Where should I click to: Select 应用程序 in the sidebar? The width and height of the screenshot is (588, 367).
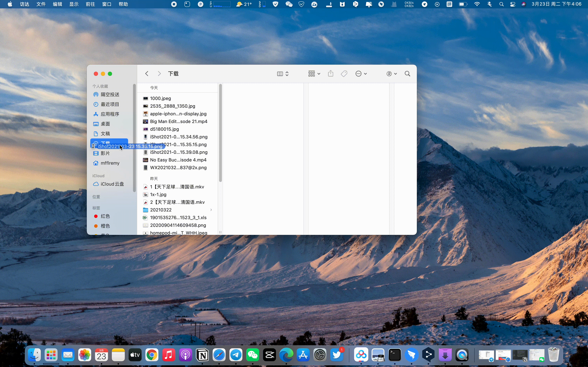(x=110, y=114)
